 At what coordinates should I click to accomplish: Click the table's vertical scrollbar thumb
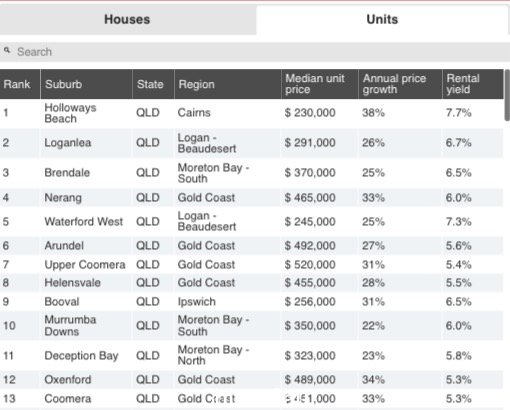507,95
